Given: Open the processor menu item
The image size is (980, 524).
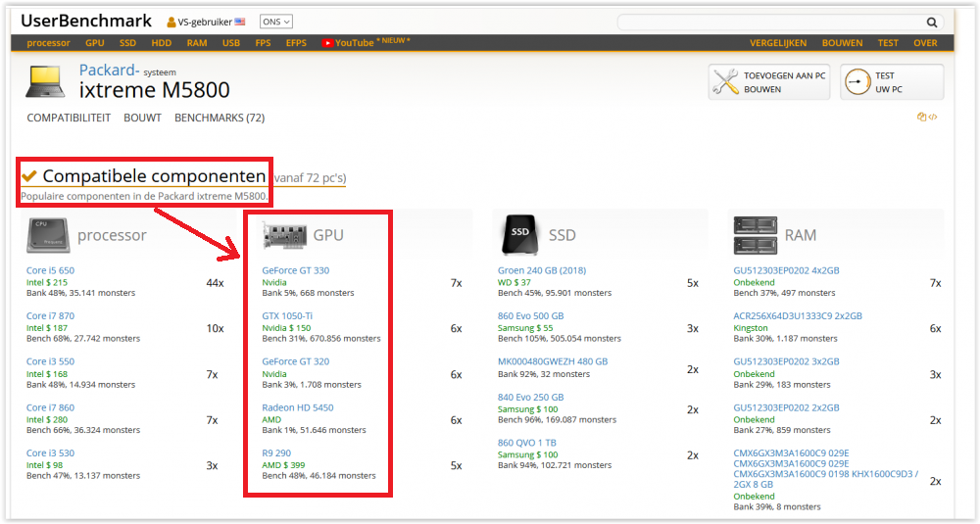Looking at the screenshot, I should coord(48,43).
